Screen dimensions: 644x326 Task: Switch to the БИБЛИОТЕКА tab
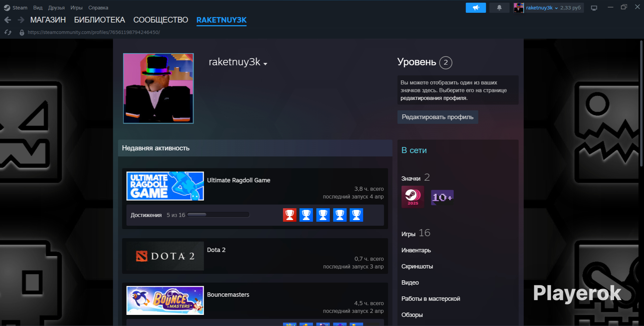pos(99,20)
